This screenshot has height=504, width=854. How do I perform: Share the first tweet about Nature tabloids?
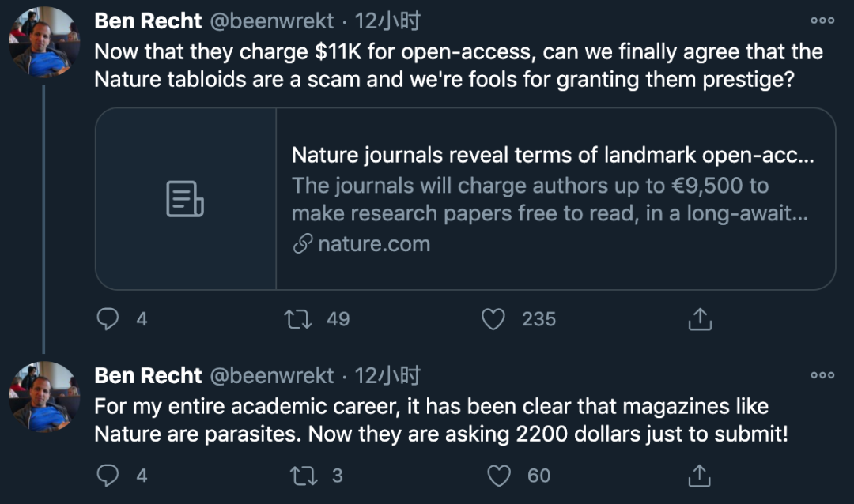pyautogui.click(x=700, y=319)
